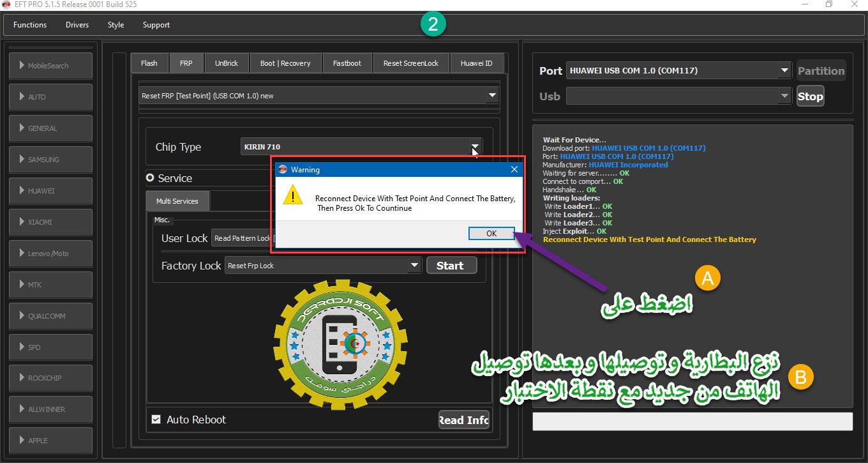Expand ALLWINNER sidebar section
868x463 pixels.
[x=50, y=409]
